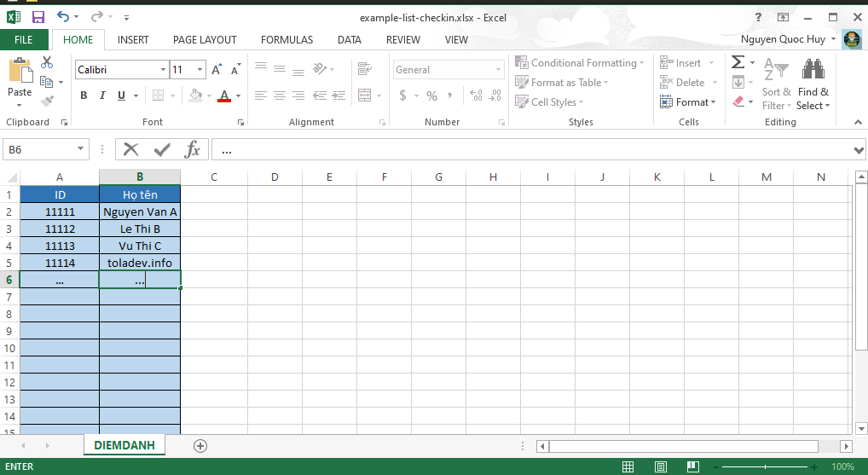Apply comma style
Viewport: 868px width, 475px height.
[450, 96]
